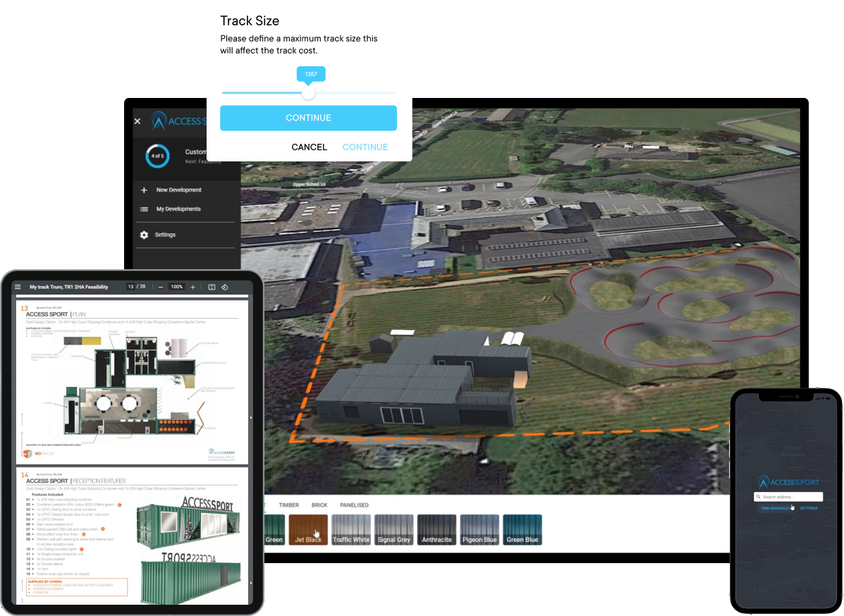Click the Access Sport logo in the desktop sidebar

(x=178, y=121)
